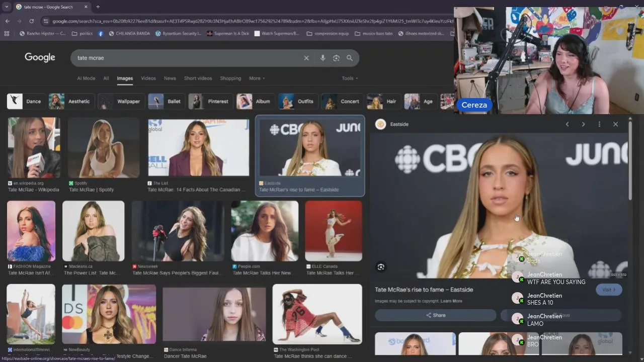Viewport: 644px width, 362px height.
Task: Open the tab search dropdown arrow
Action: point(7,7)
